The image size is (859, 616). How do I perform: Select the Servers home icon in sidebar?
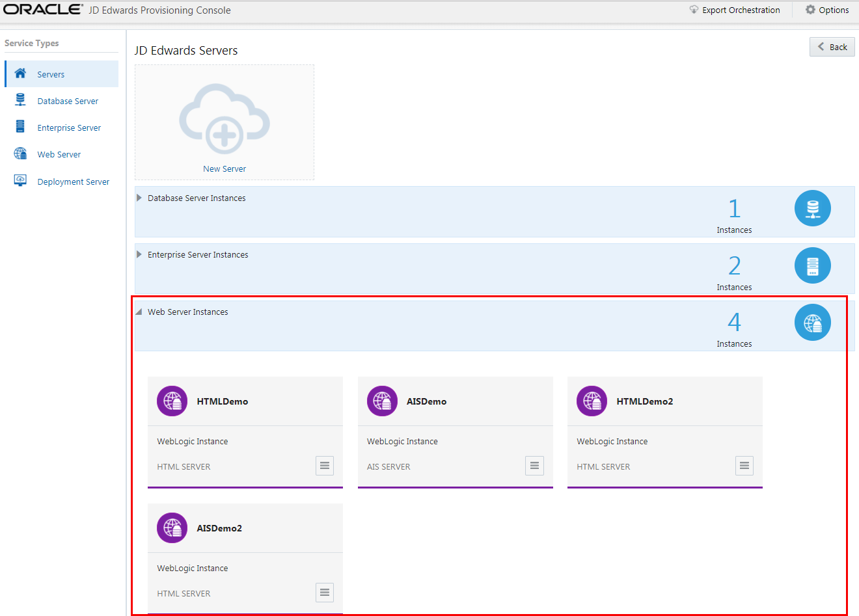click(x=19, y=74)
